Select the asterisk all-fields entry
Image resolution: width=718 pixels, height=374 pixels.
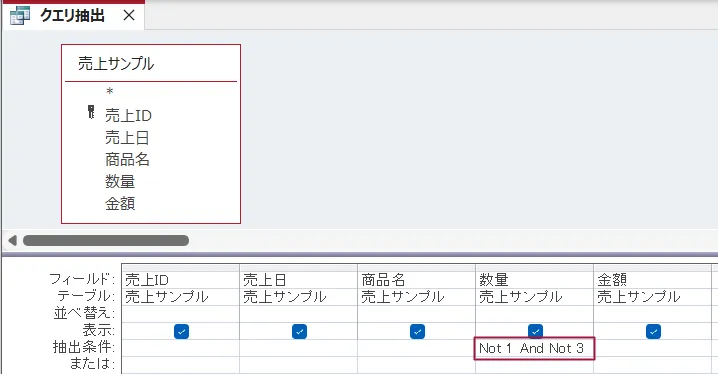pyautogui.click(x=109, y=92)
